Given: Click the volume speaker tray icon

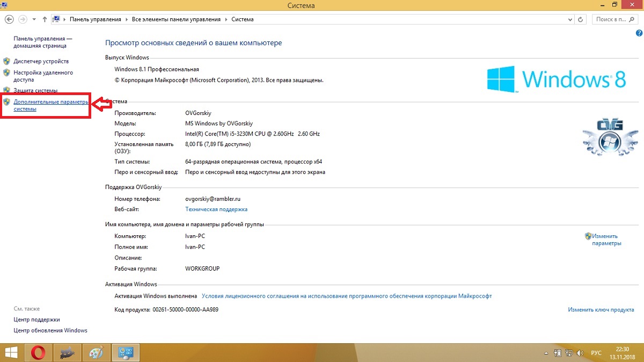Looking at the screenshot, I should pos(580,353).
